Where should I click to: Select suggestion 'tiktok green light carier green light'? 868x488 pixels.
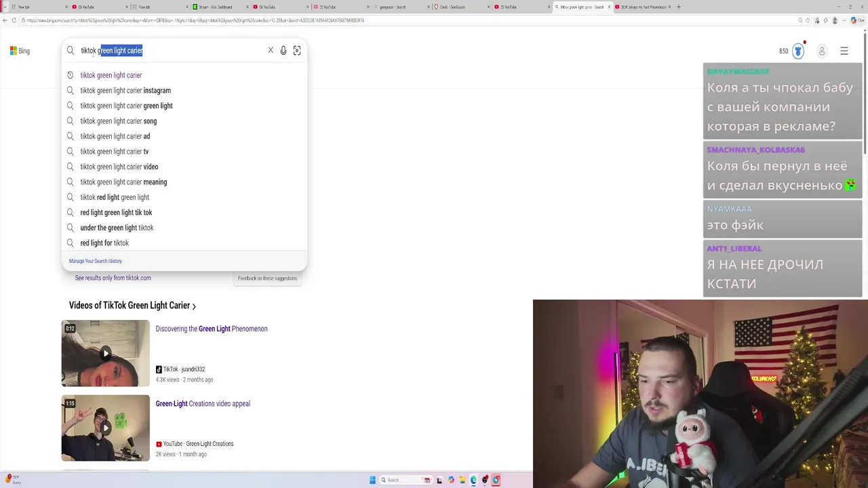click(x=184, y=106)
